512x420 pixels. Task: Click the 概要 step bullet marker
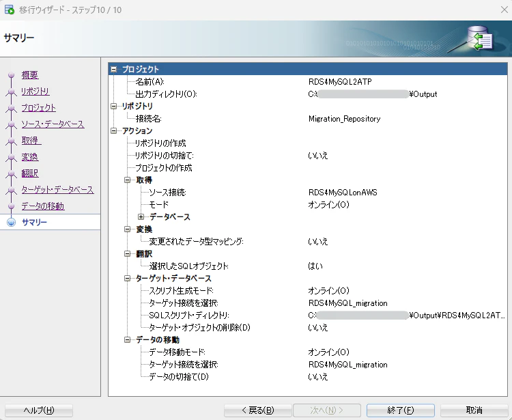[x=12, y=75]
